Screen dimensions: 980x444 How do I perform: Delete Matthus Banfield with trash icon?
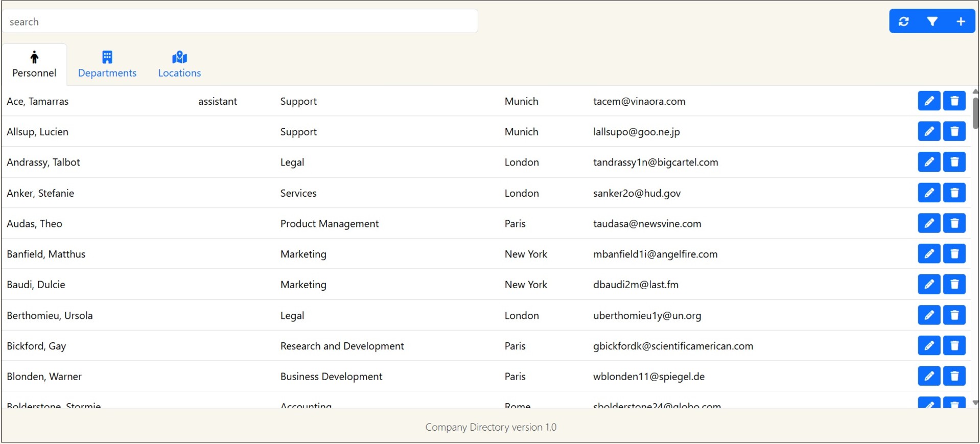tap(954, 254)
